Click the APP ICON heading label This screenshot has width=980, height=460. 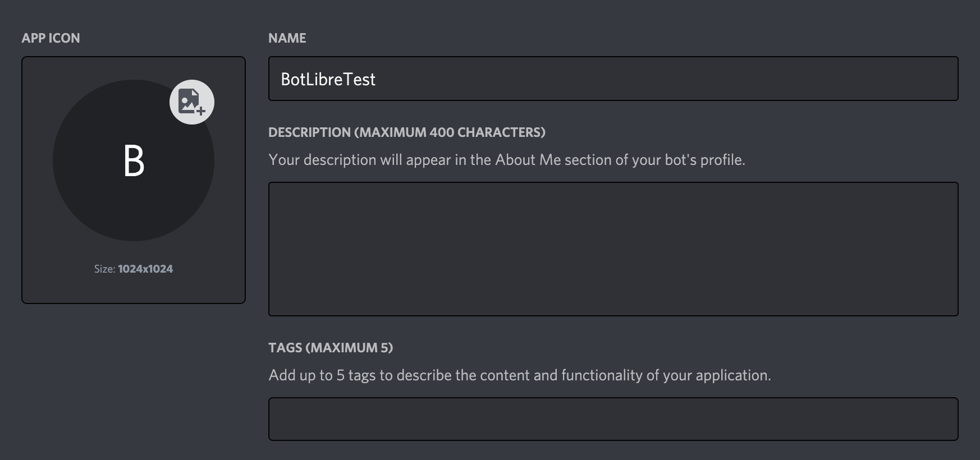coord(51,38)
